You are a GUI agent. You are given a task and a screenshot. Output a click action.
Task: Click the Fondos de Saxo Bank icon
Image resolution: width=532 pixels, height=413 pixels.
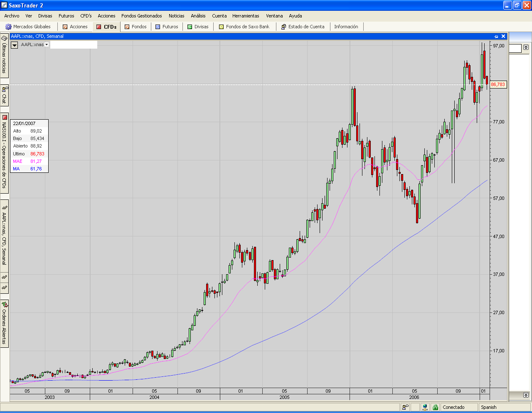pos(222,27)
